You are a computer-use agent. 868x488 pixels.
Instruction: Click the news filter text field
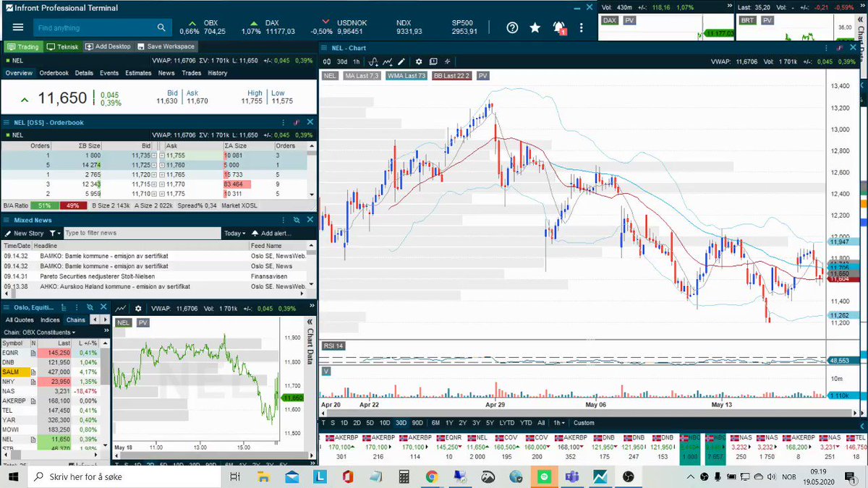click(141, 234)
